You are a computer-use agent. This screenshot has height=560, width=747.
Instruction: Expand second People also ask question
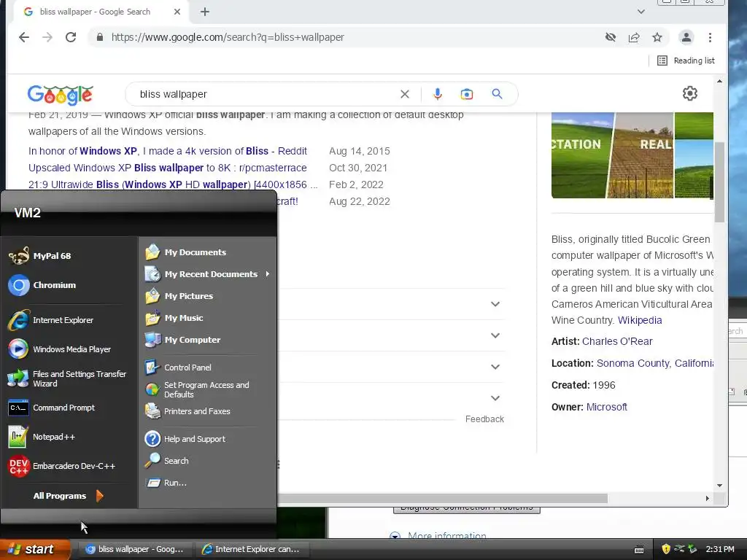pyautogui.click(x=495, y=335)
